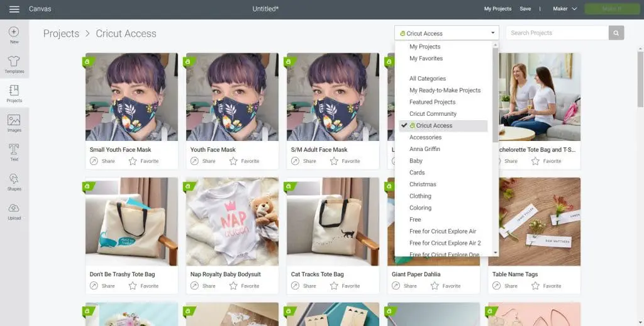The image size is (644, 326).
Task: Share the Table Name Tags project
Action: pos(505,286)
